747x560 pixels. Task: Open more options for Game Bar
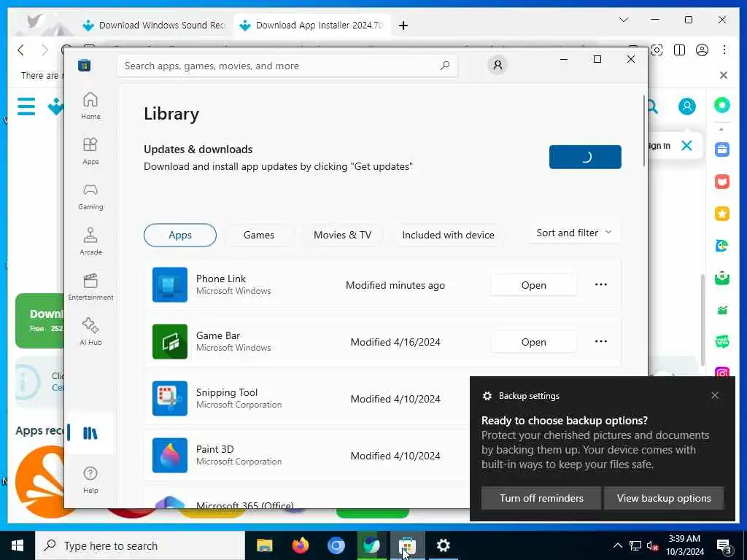[601, 341]
